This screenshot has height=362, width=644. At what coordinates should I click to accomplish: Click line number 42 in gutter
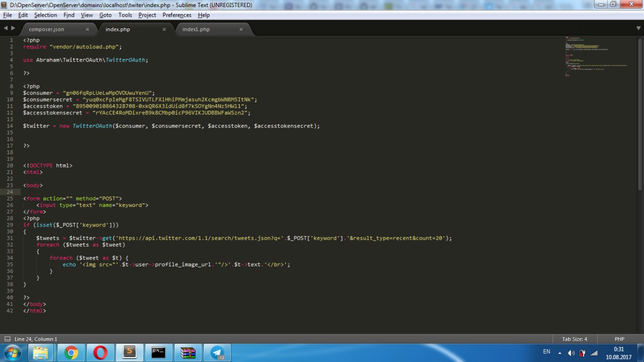pos(10,311)
